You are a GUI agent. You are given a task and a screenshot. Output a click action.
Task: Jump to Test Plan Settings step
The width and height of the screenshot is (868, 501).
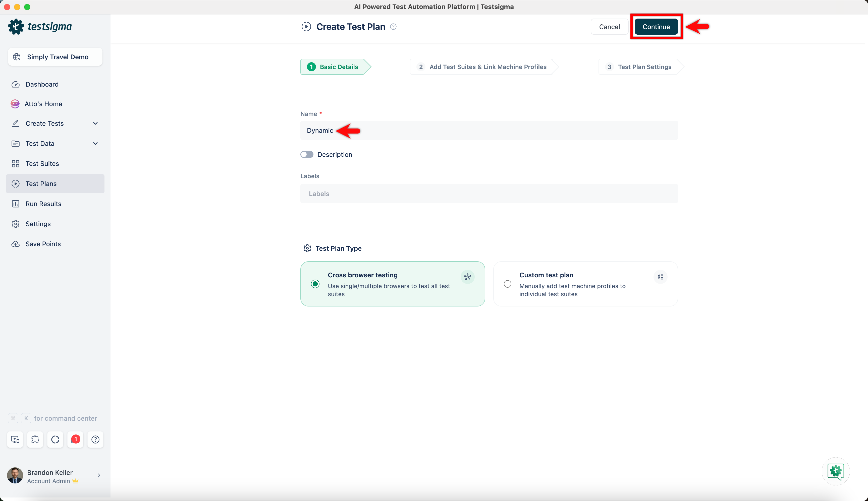click(x=640, y=67)
